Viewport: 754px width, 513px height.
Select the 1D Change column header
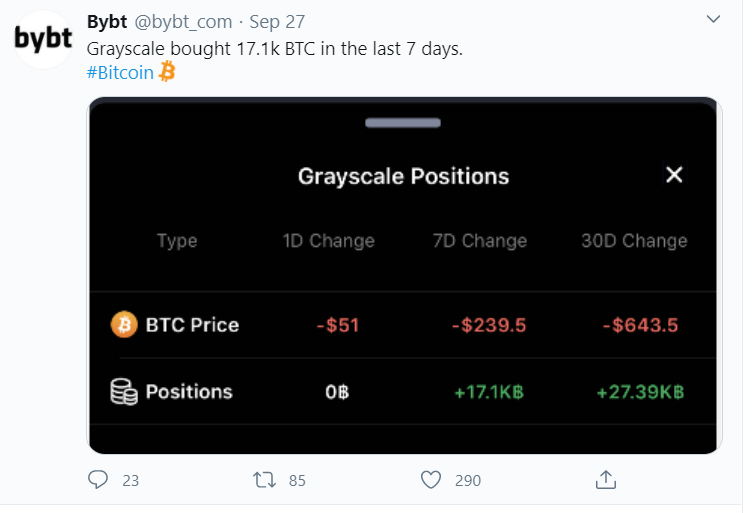point(328,241)
